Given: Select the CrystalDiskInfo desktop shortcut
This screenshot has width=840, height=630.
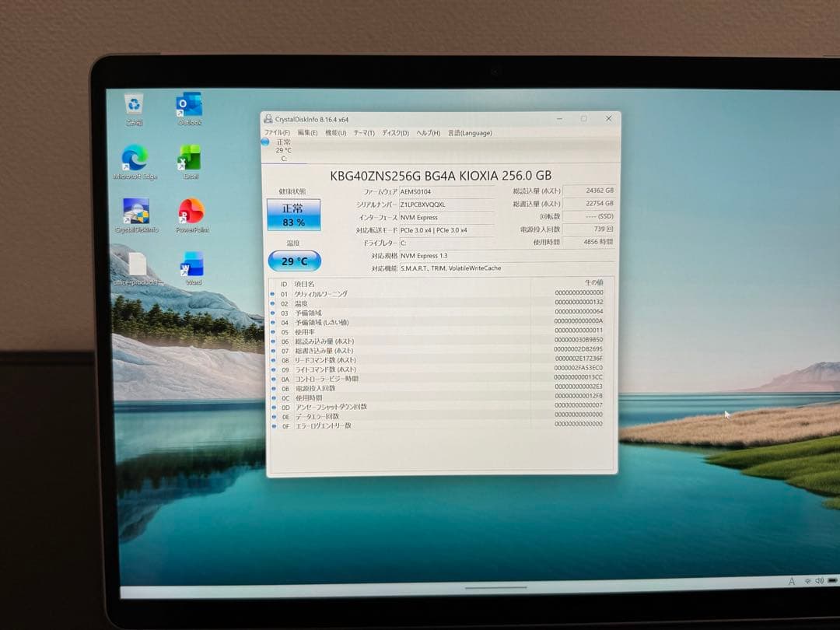Looking at the screenshot, I should (137, 216).
